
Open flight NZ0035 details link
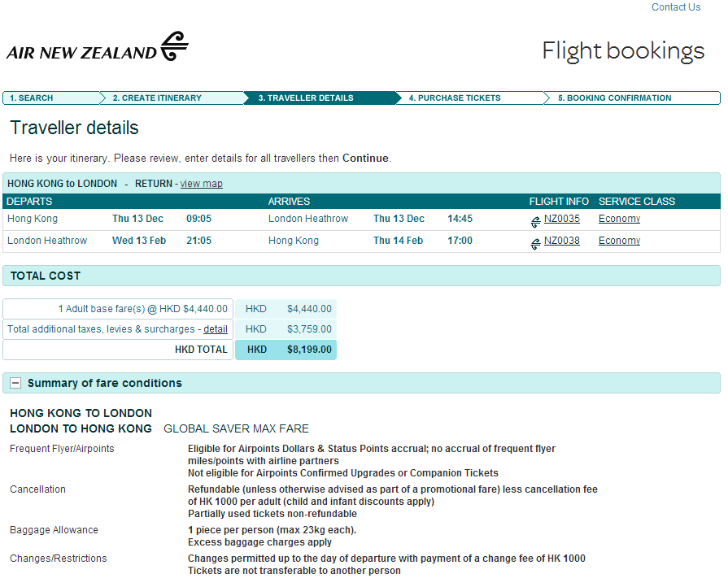[562, 219]
